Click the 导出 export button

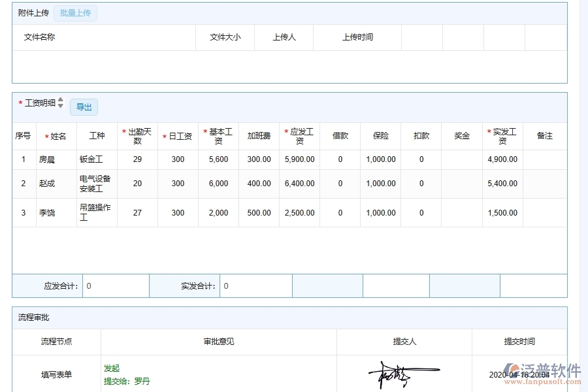pyautogui.click(x=84, y=107)
